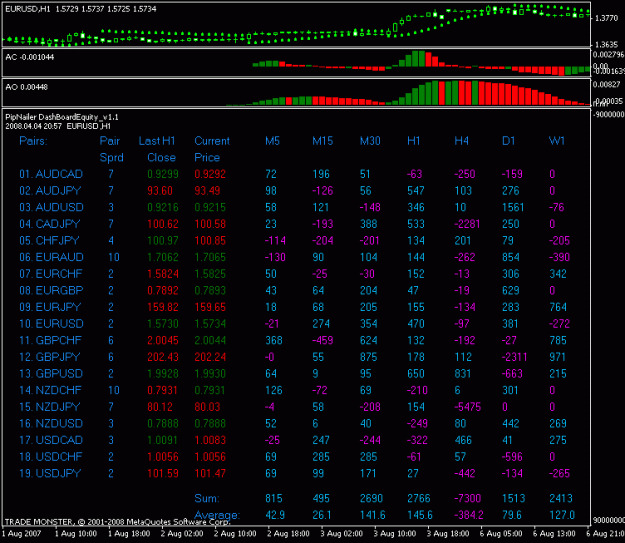
Task: Click the EURJPY W1 value 764
Action: 558,307
